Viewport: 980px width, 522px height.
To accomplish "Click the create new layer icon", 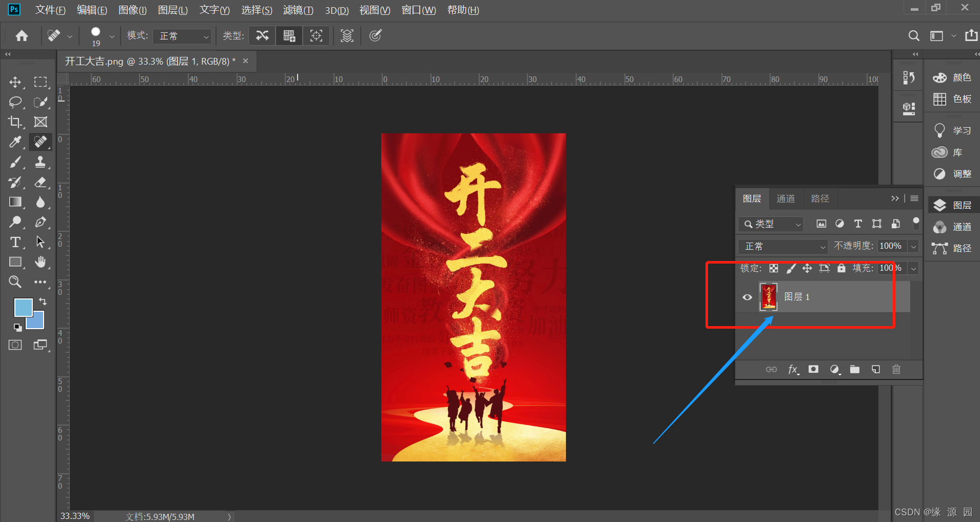I will [876, 369].
